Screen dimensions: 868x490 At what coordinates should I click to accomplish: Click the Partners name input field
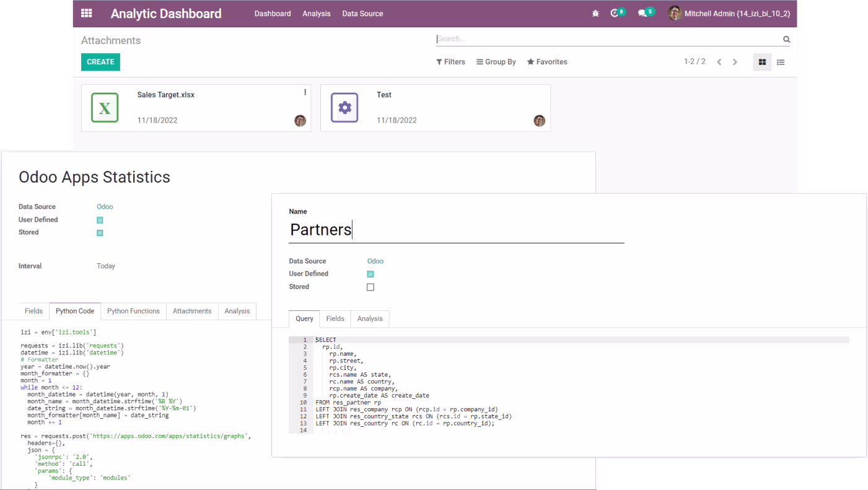457,230
